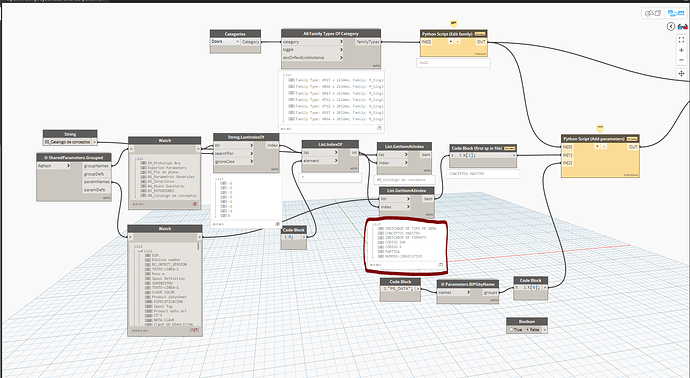Click the circled left-arrow collapse icon

[x=671, y=26]
